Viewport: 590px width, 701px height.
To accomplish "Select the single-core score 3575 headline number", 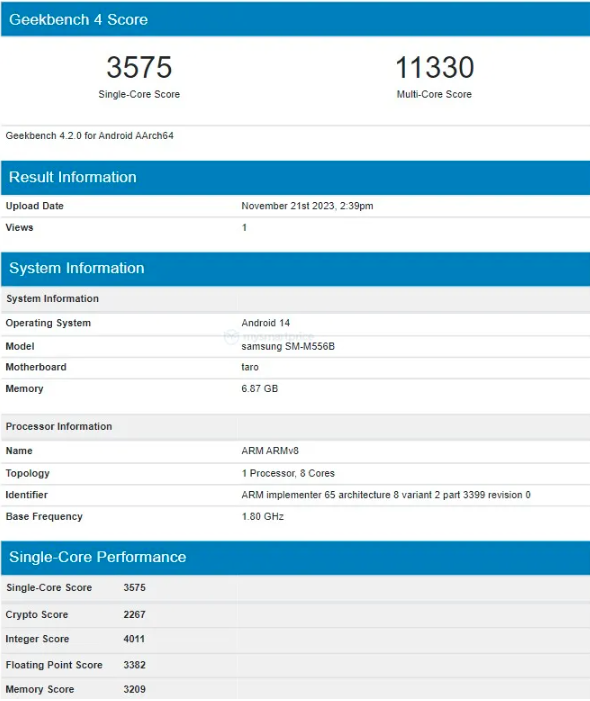I will [x=139, y=68].
